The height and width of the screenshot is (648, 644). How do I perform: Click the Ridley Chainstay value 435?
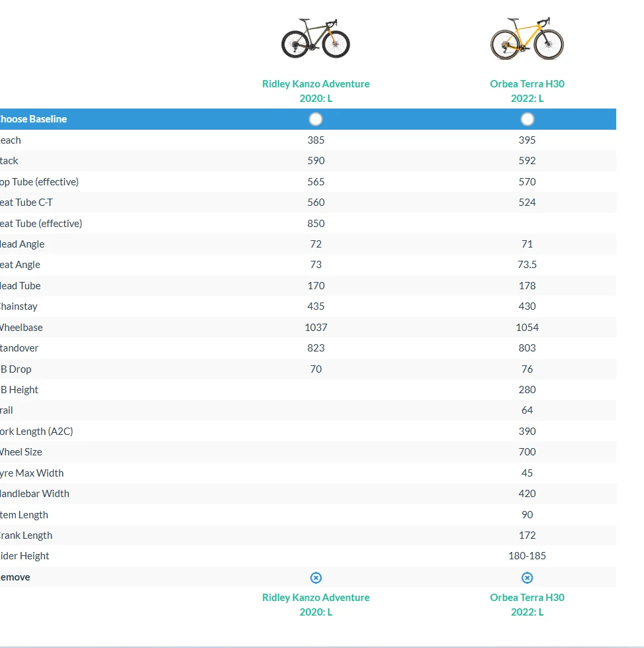[316, 306]
